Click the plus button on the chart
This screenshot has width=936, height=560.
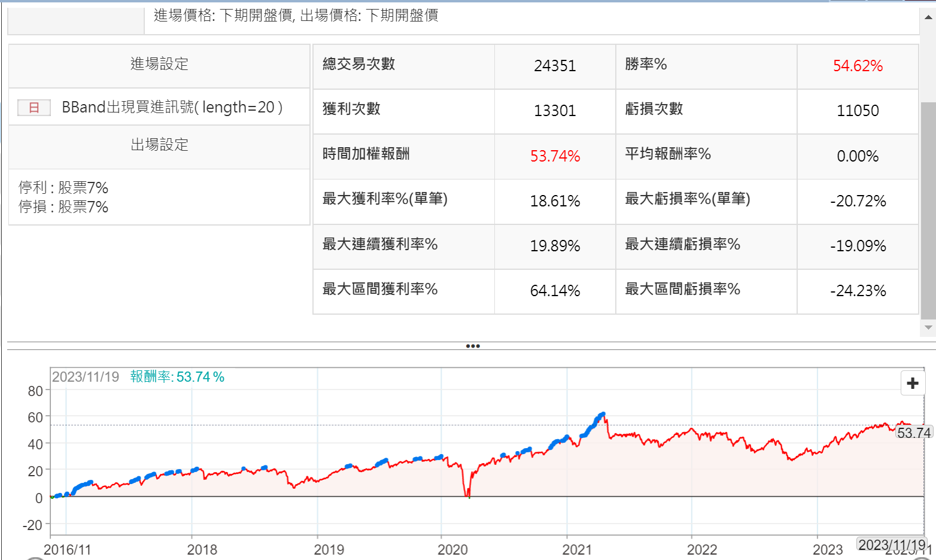913,383
